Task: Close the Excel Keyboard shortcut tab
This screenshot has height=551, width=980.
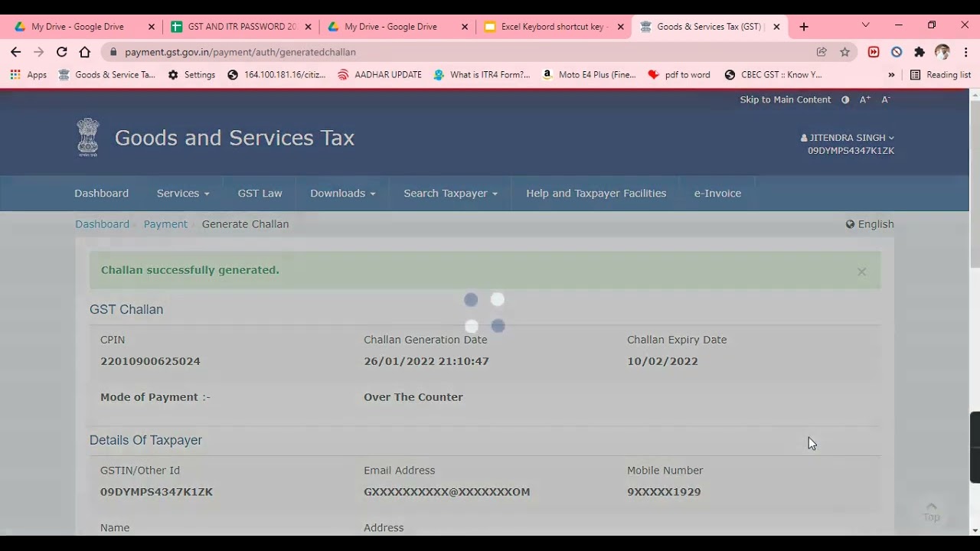Action: (620, 26)
